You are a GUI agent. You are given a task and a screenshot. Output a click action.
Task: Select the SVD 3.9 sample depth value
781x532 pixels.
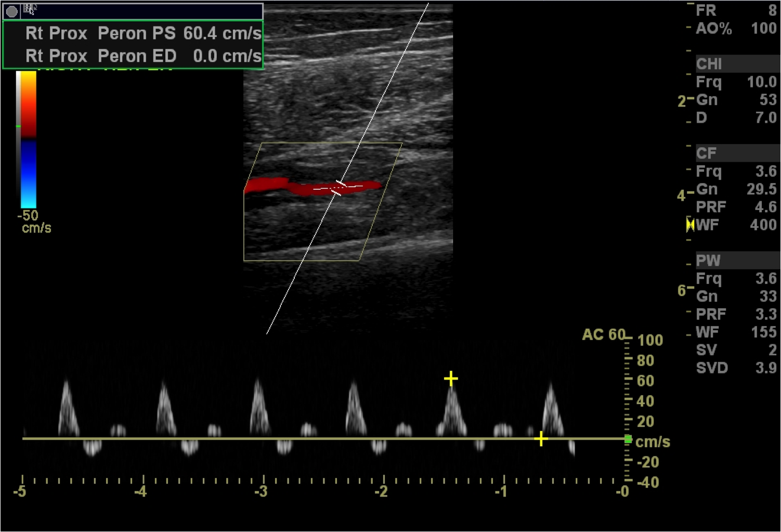tap(736, 368)
